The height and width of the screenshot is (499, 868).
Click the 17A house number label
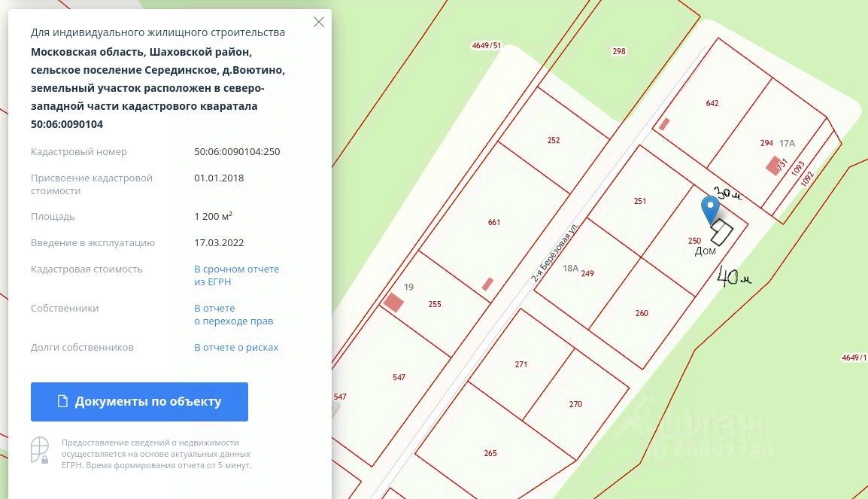pos(788,143)
